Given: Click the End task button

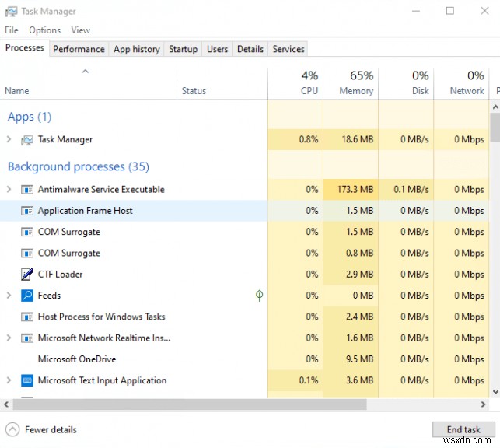Looking at the screenshot, I should point(463,429).
